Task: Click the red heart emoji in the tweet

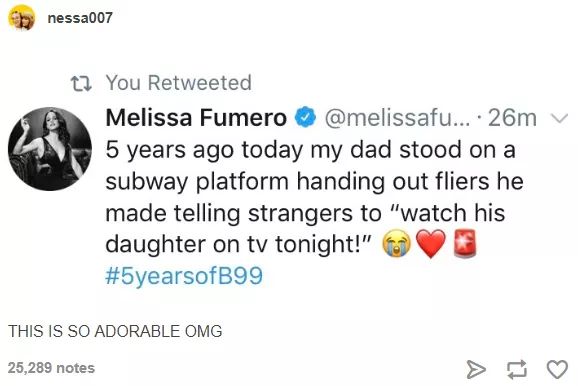Action: coord(431,244)
